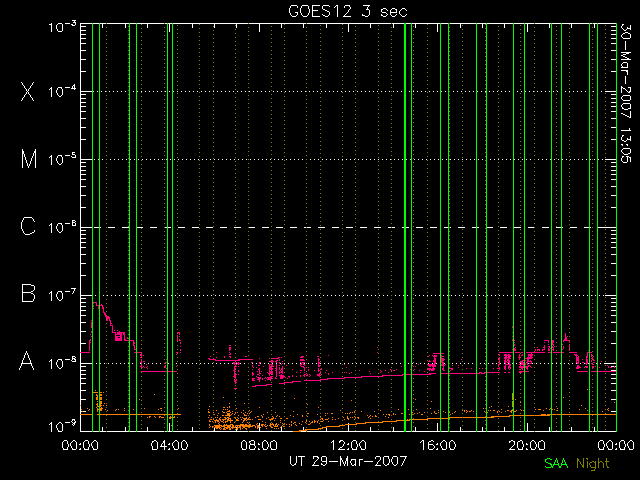
Task: Select the A flare class label
Action: coord(27,361)
